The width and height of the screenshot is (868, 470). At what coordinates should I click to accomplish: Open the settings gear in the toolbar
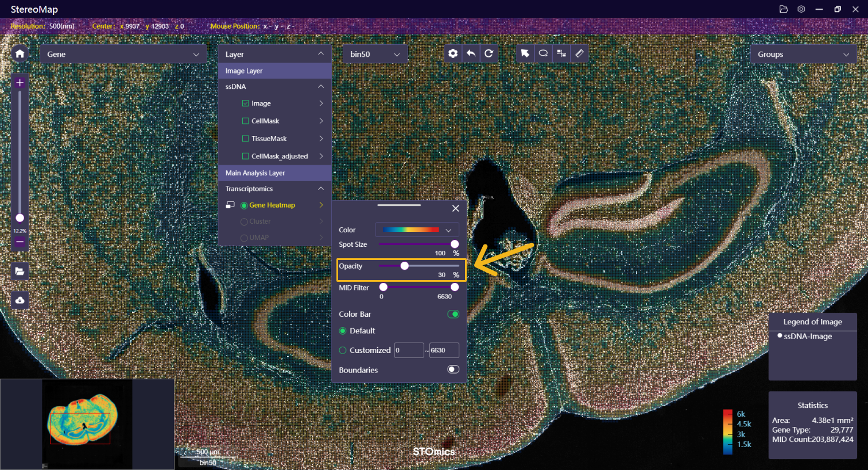(453, 53)
